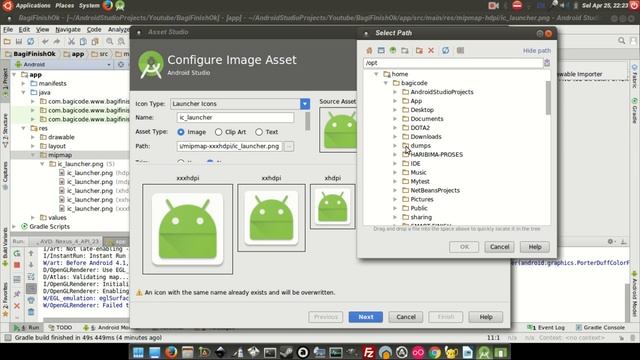Expand the AndroidStudioProjects folder
The width and height of the screenshot is (640, 360).
pos(395,92)
